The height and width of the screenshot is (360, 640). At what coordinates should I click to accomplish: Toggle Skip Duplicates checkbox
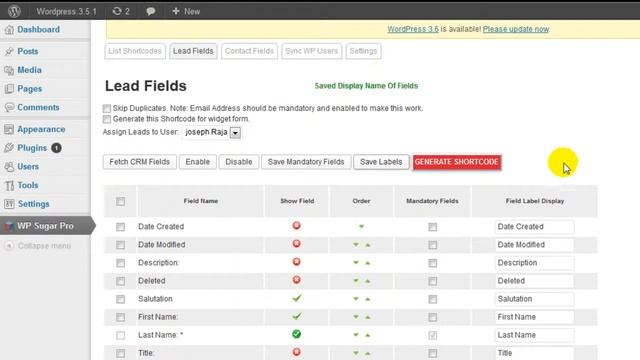point(107,109)
